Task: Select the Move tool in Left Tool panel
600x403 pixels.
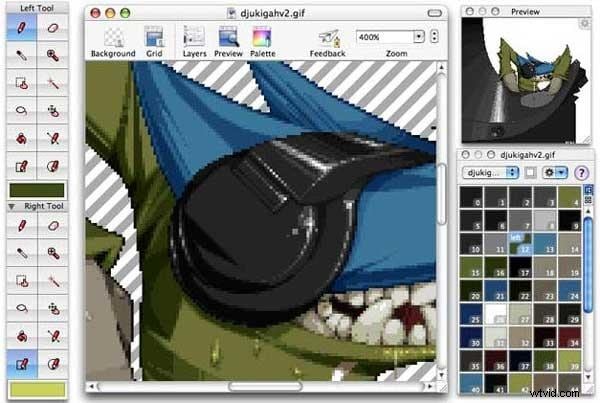Action: [53, 111]
